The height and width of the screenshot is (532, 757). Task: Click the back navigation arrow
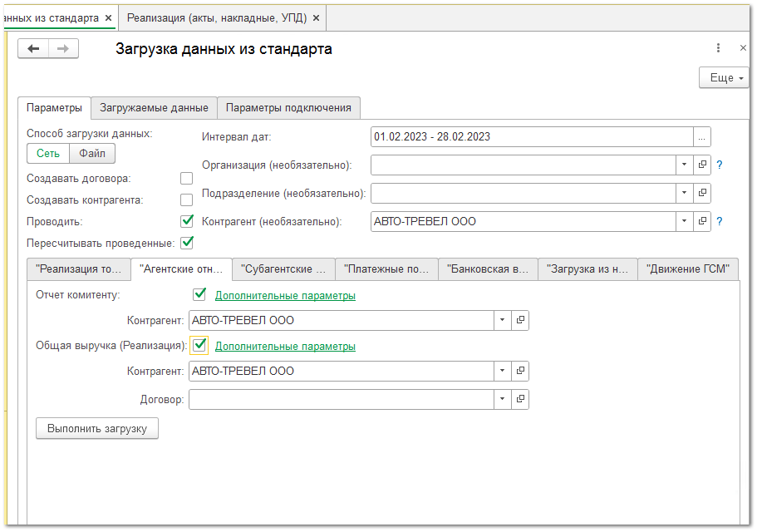click(34, 49)
